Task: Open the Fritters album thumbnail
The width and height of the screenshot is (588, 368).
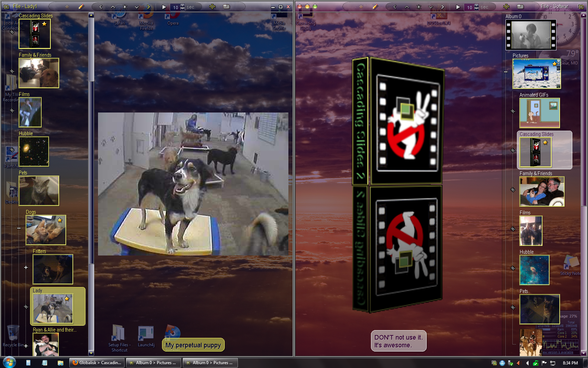Action: pos(53,269)
